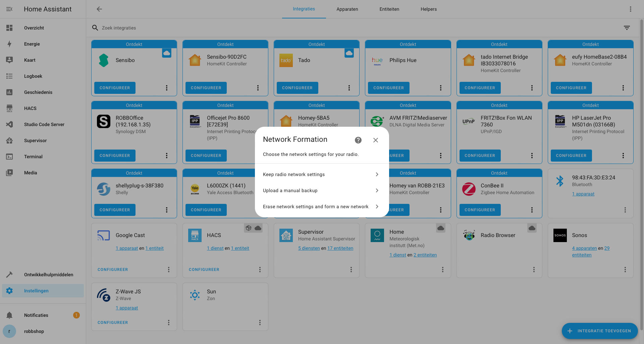Collapse the sidebar with the hamburger icon
Image resolution: width=644 pixels, height=344 pixels.
(x=9, y=9)
